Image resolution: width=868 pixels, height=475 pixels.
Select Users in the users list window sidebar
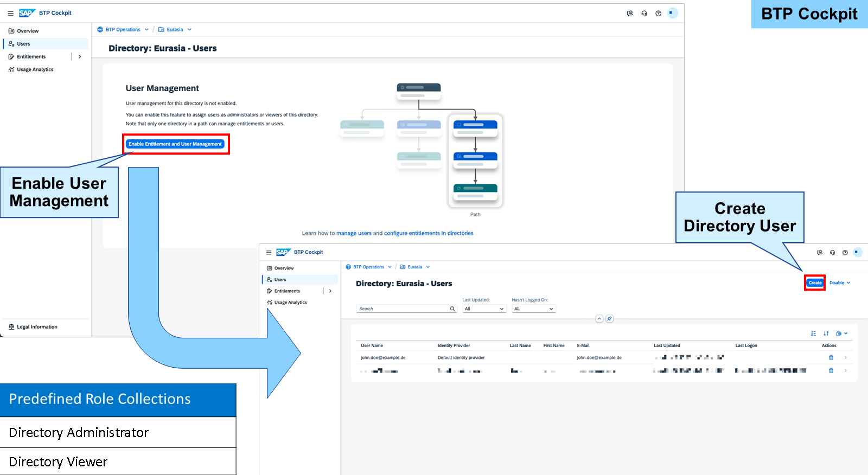(300, 280)
